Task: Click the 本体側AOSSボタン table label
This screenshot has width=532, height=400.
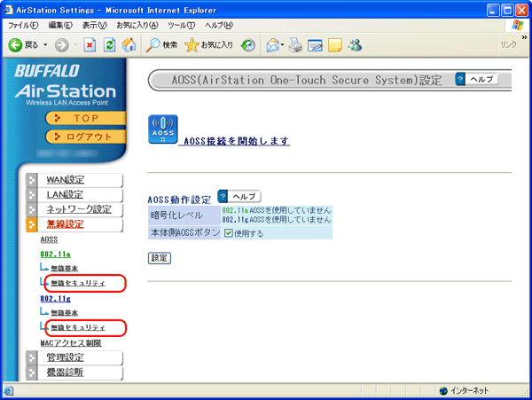Action: (185, 232)
